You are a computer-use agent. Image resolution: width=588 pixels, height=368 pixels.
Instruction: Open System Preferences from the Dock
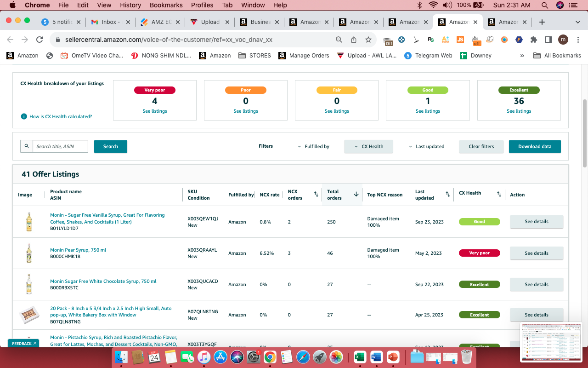click(254, 357)
